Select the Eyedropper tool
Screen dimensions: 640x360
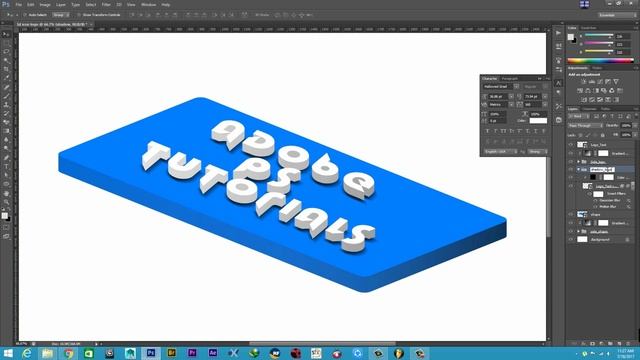point(6,78)
